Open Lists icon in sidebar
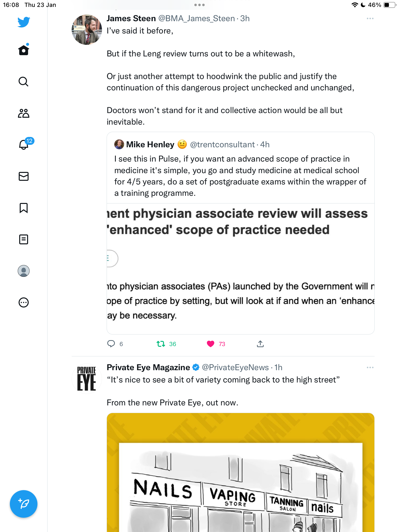This screenshot has height=532, width=399. 24,239
